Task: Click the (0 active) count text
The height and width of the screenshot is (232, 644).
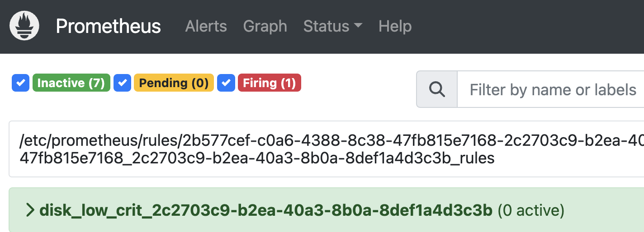Action: (531, 210)
